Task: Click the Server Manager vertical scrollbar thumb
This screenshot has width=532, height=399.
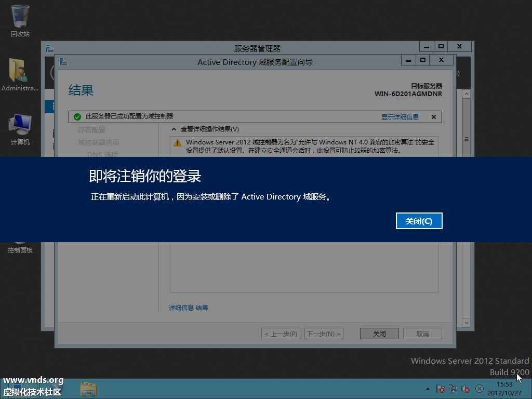Action: [467, 139]
